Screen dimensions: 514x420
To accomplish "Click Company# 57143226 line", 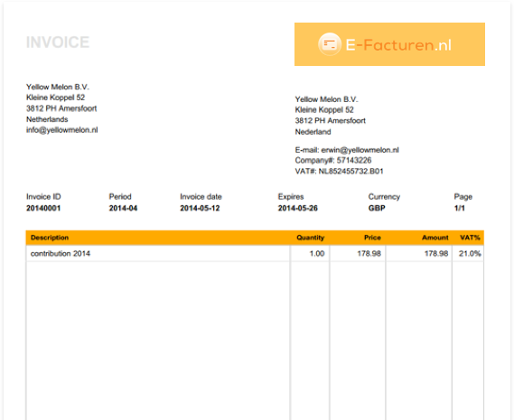I will click(x=333, y=161).
